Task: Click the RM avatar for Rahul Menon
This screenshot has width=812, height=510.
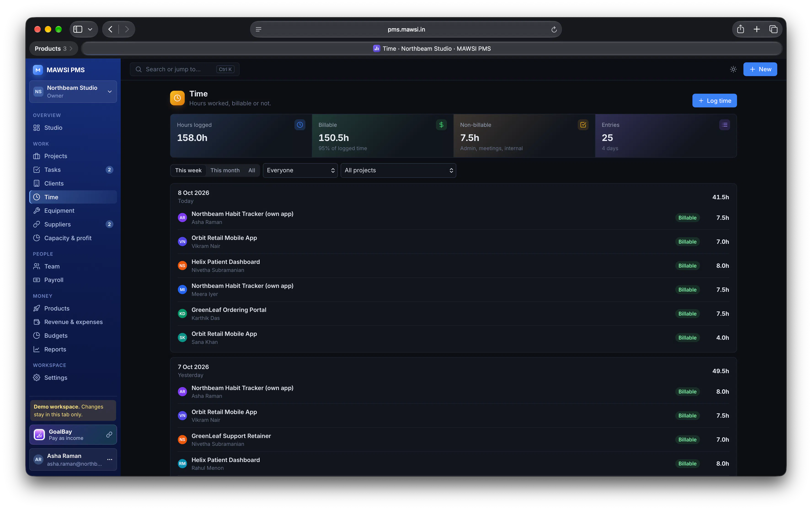Action: (182, 463)
